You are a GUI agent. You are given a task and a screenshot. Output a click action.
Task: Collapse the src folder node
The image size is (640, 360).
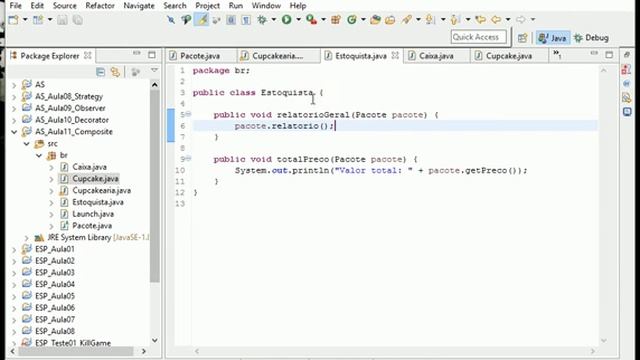[x=27, y=144]
